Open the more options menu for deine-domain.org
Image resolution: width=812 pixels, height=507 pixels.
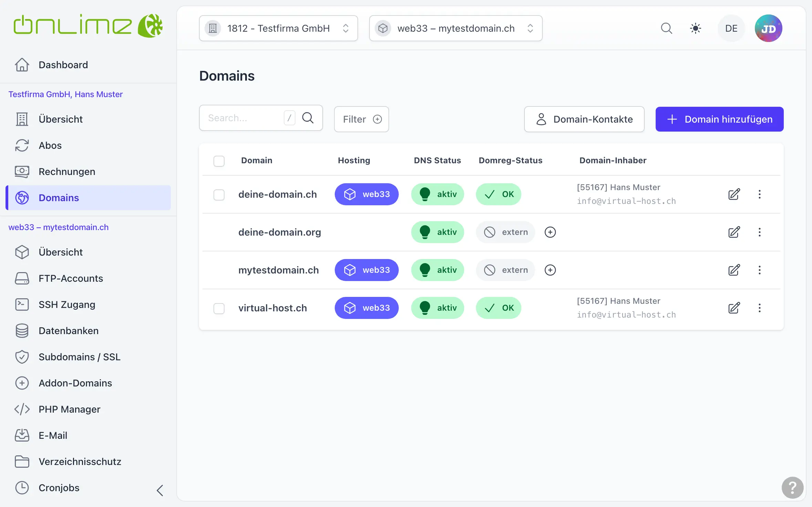pos(759,232)
